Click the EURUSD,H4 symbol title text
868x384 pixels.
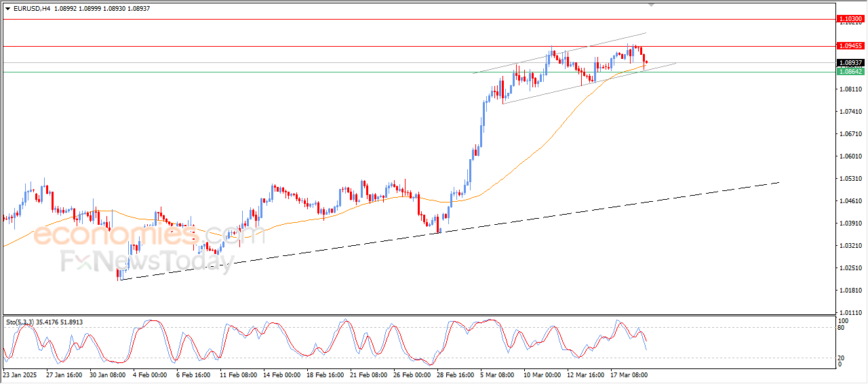31,8
